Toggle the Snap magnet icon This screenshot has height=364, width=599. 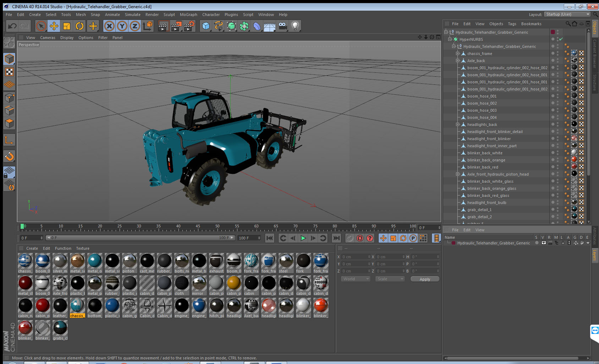[9, 156]
